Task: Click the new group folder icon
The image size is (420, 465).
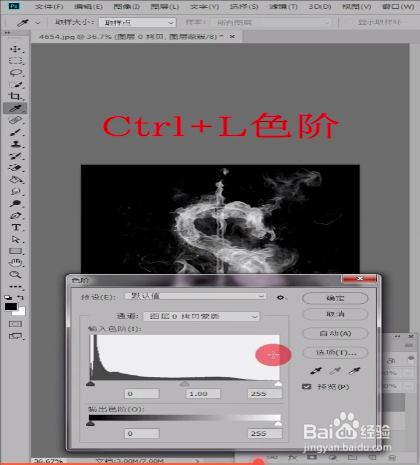Action: [x=353, y=458]
